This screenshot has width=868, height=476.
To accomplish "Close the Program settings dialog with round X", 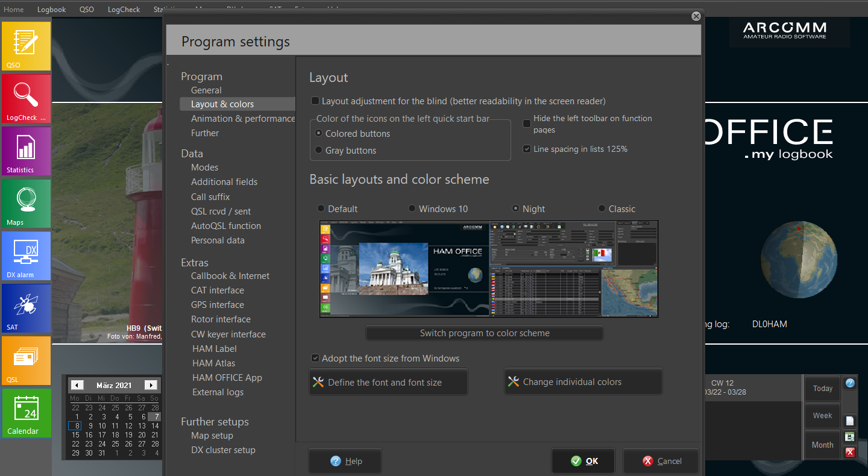I will tap(696, 16).
